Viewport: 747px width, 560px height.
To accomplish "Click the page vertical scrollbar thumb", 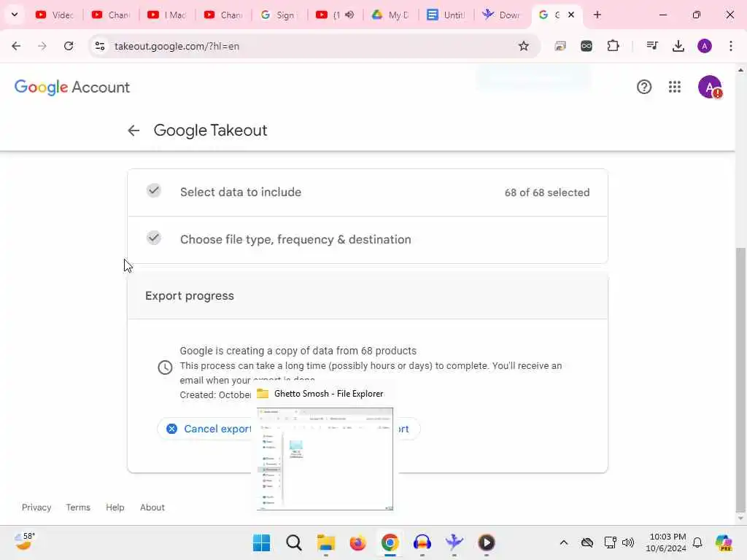I will (x=740, y=380).
